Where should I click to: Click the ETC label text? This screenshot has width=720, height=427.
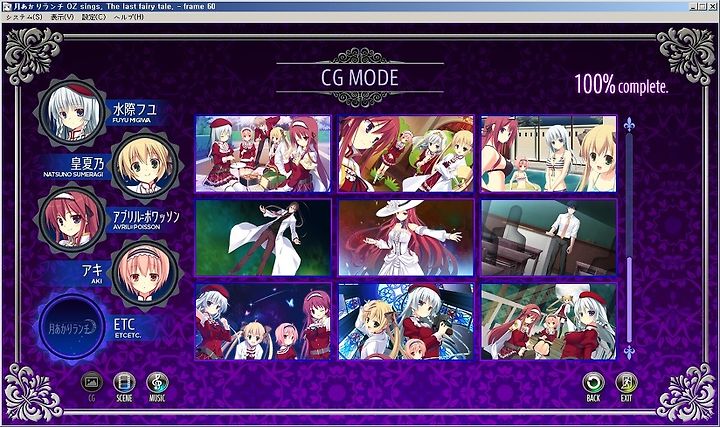pos(124,324)
